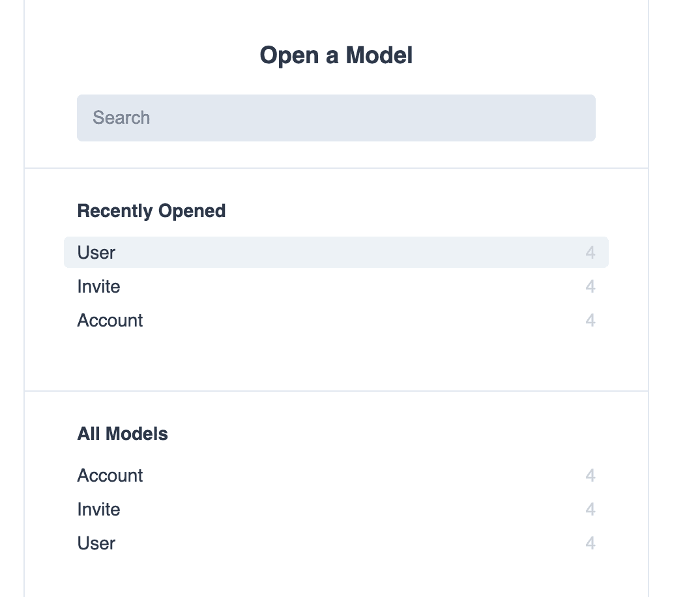Open the User model under Recently Opened
Viewport: 700px width, 597px height.
point(96,252)
